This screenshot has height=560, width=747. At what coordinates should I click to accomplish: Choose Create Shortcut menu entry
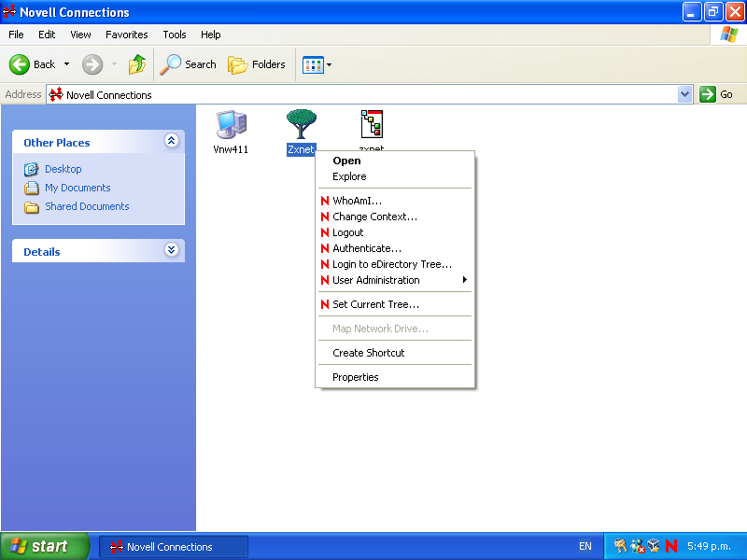coord(395,353)
